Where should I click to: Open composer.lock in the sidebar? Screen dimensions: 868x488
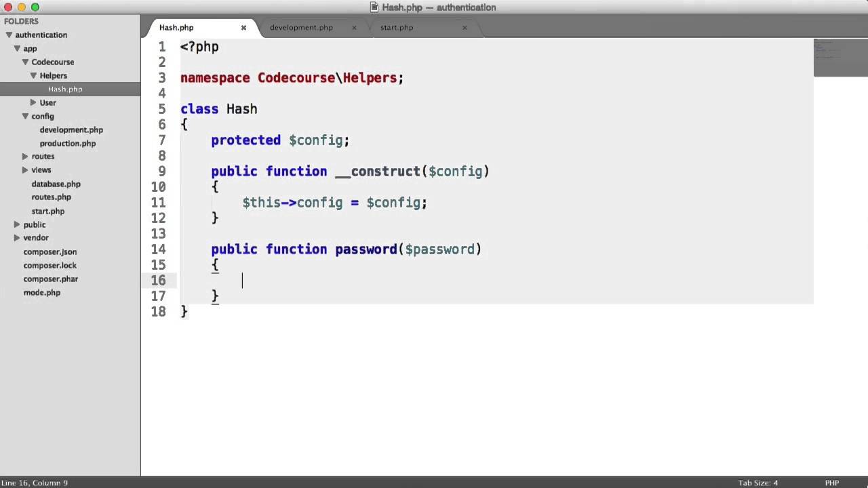coord(50,265)
